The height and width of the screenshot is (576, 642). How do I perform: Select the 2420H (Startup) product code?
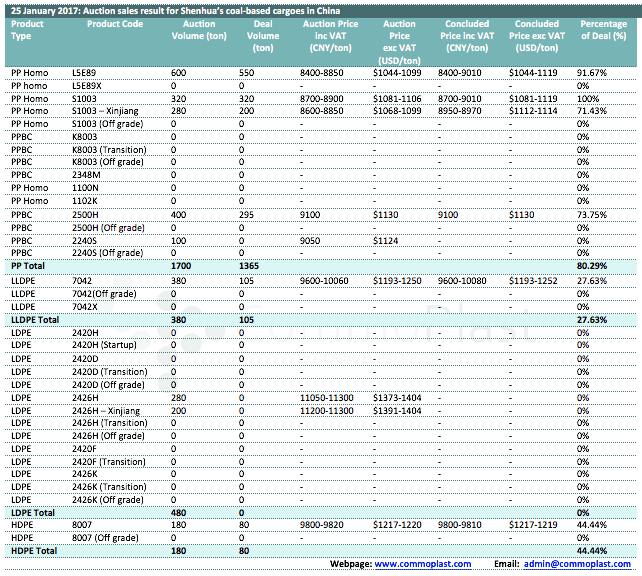[108, 344]
